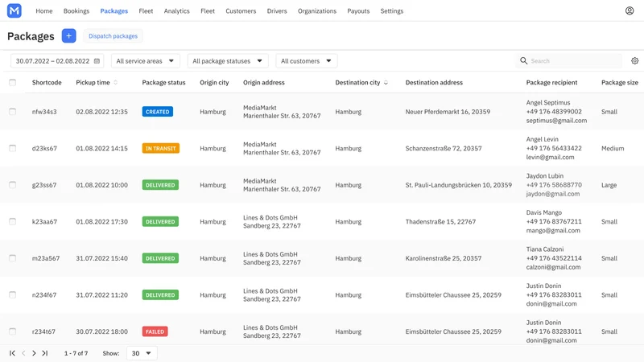Go to previous page arrow
644x362 pixels.
(23, 353)
